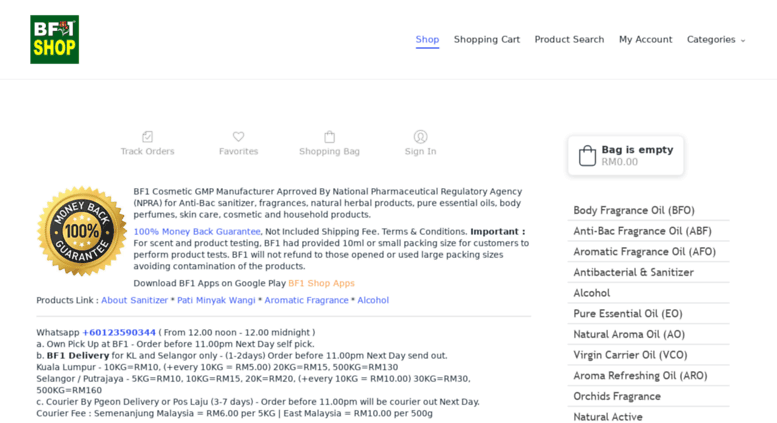Go to Shopping Cart menu item
777x423 pixels.
click(487, 40)
